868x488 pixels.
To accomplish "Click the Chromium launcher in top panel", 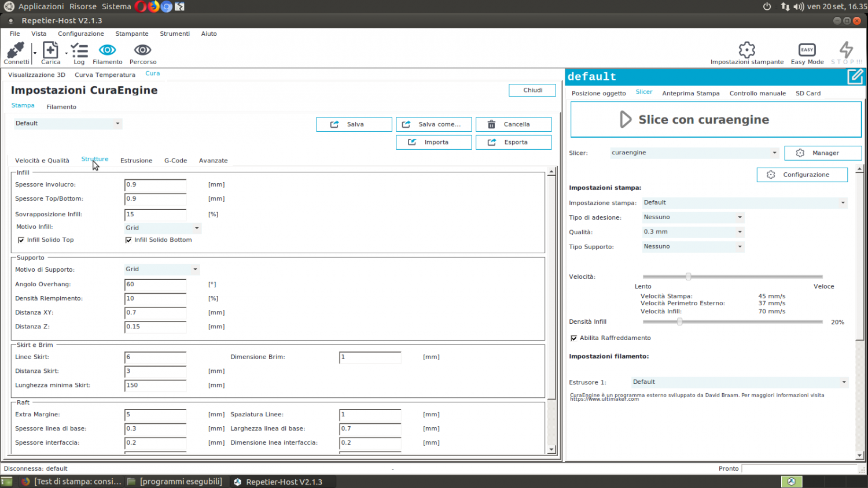I will point(167,6).
